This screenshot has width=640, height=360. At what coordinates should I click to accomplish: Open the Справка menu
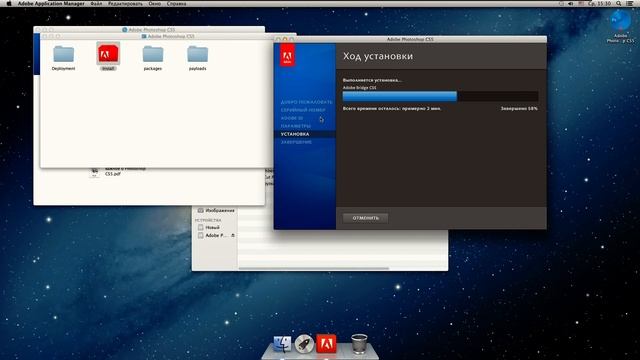pos(176,4)
